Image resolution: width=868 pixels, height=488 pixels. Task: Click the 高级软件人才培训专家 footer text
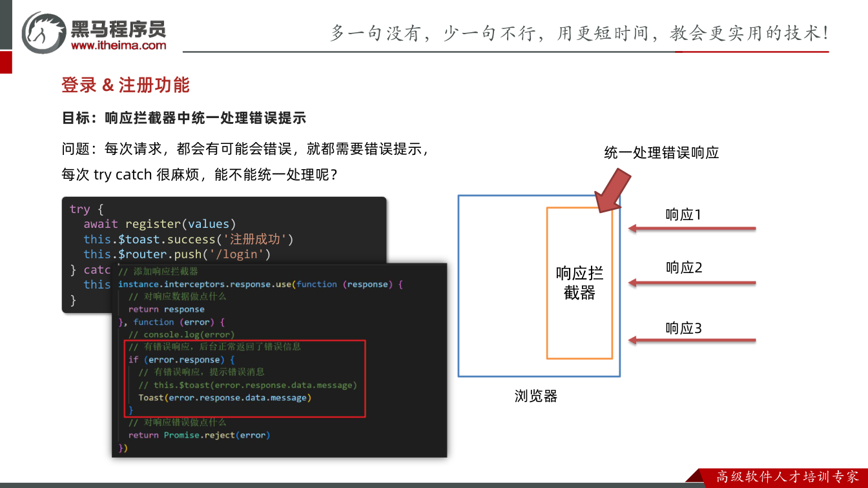pyautogui.click(x=788, y=476)
